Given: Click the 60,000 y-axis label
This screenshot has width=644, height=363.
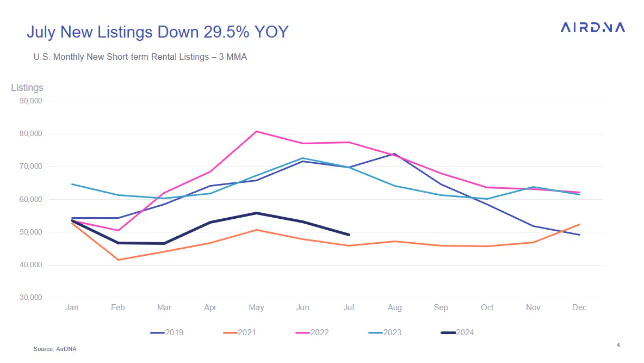Looking at the screenshot, I should 31,199.
